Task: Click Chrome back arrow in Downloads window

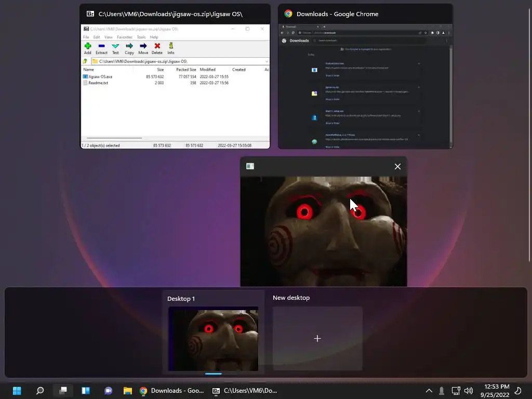Action: click(x=282, y=33)
